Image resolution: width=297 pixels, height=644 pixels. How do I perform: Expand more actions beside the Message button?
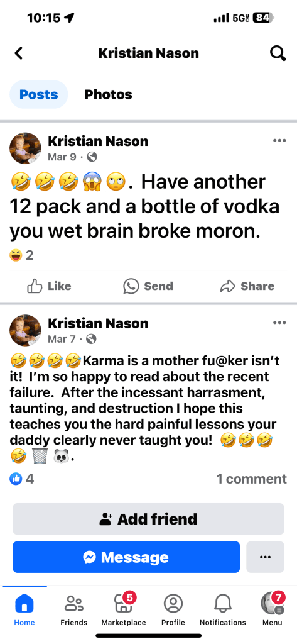click(x=265, y=557)
